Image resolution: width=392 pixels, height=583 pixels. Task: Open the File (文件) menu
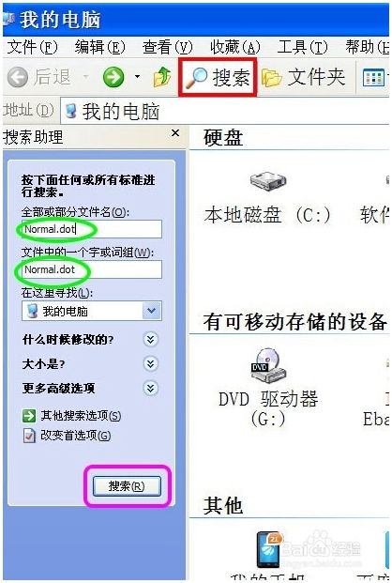[x=33, y=47]
